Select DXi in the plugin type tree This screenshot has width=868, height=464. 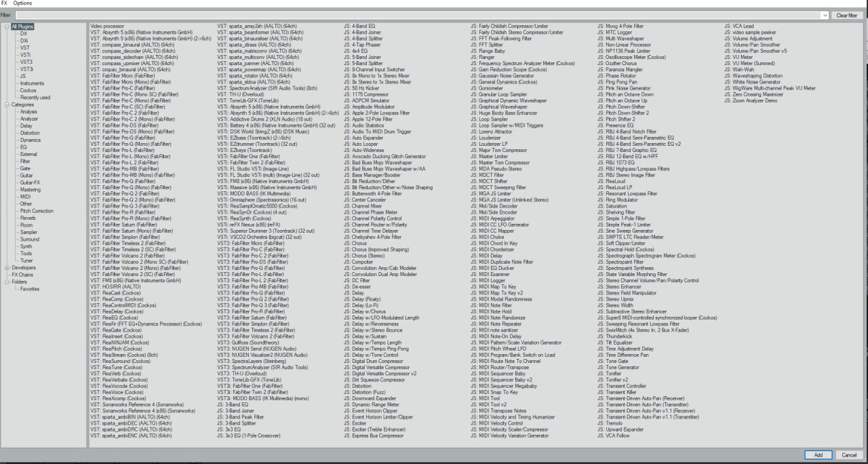click(24, 41)
